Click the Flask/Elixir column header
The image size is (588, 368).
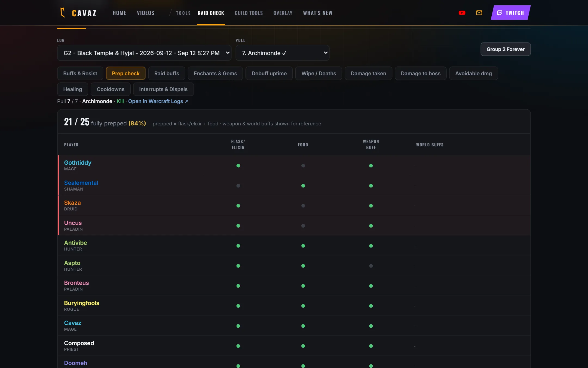pos(238,144)
